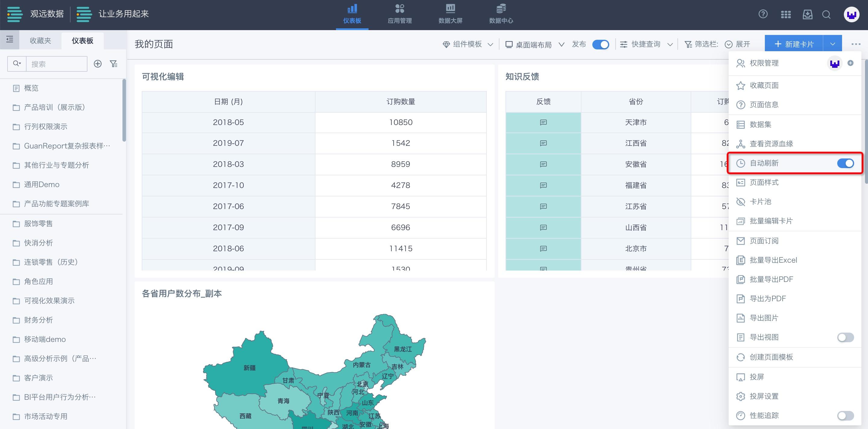Click the add-user plus icon in 权限管理 row
Viewport: 868px width, 429px height.
[851, 63]
